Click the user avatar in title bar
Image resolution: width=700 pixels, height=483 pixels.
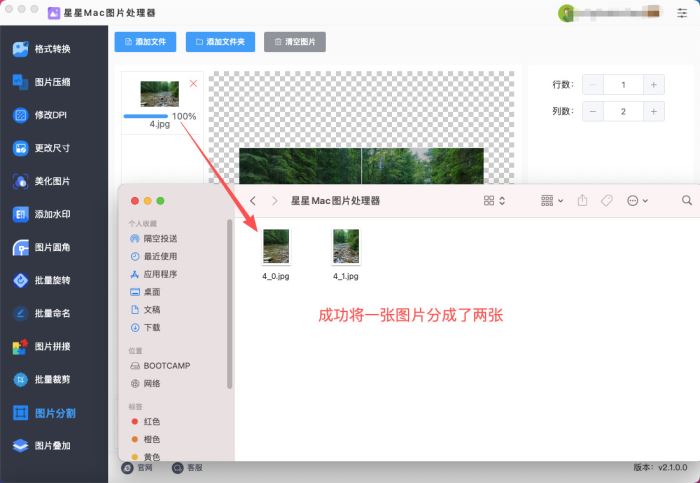[x=566, y=13]
